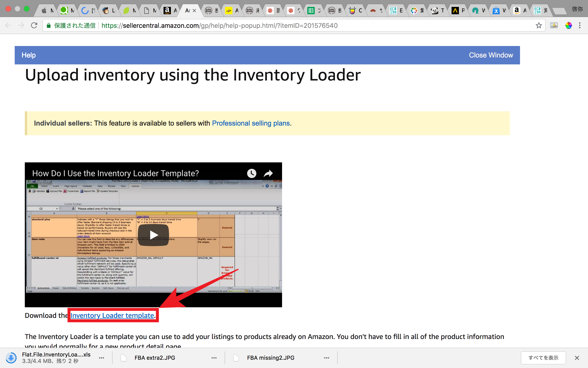Image resolution: width=588 pixels, height=368 pixels.
Task: Click the すべてを表示 show all button
Action: tap(543, 358)
